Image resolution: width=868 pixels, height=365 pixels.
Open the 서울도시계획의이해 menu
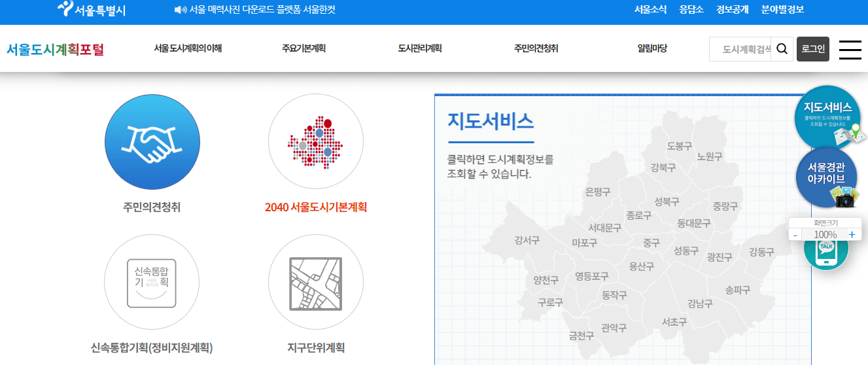pos(188,48)
